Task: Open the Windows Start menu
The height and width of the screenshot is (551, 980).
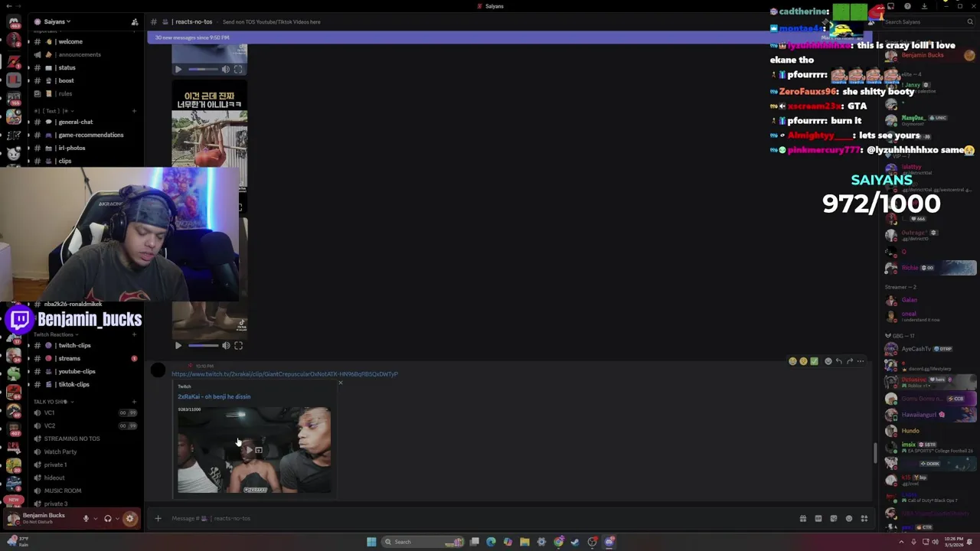Action: (371, 542)
